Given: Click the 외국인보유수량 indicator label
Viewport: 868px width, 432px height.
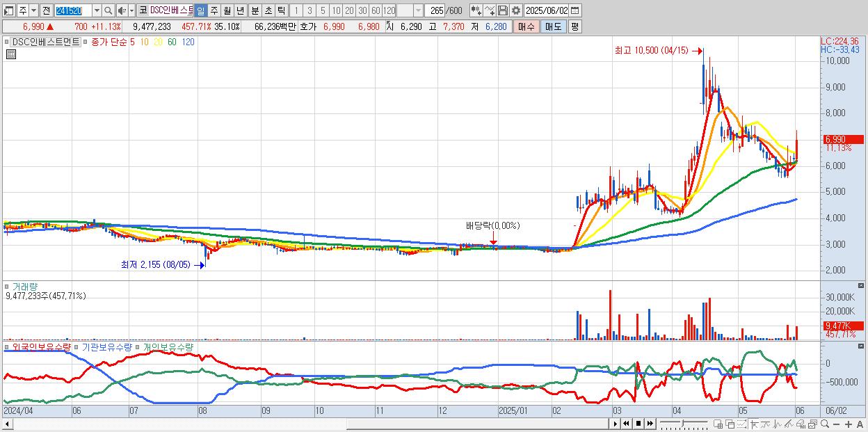Looking at the screenshot, I should tap(41, 346).
